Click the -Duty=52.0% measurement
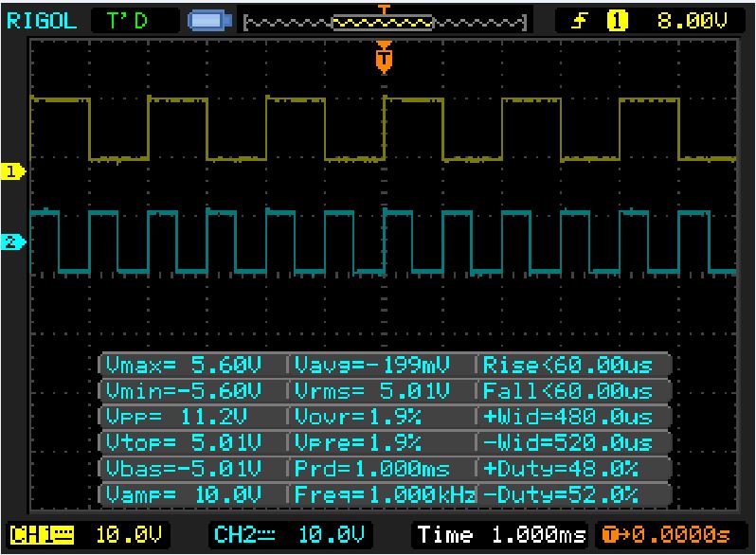This screenshot has width=756, height=555. [561, 494]
